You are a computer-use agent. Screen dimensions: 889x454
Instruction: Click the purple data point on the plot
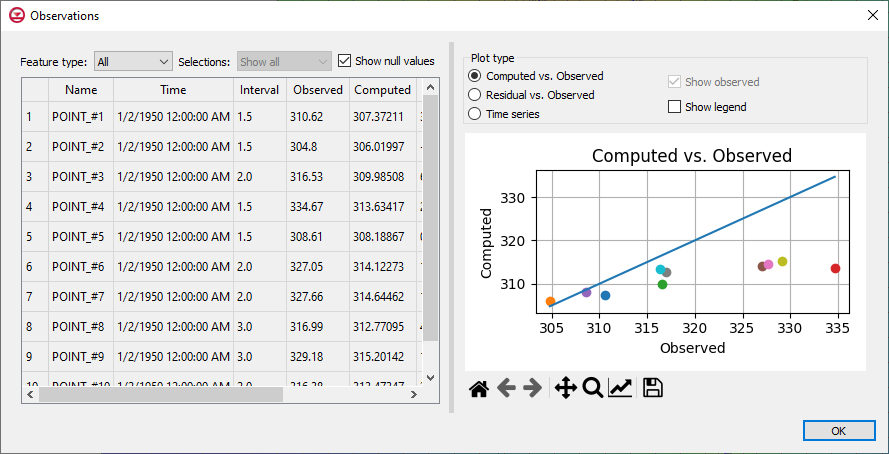point(586,292)
